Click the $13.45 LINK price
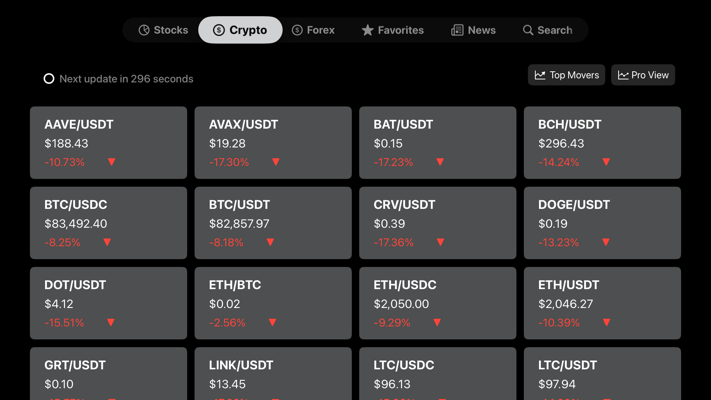Viewport: 711px width, 400px height. point(227,384)
